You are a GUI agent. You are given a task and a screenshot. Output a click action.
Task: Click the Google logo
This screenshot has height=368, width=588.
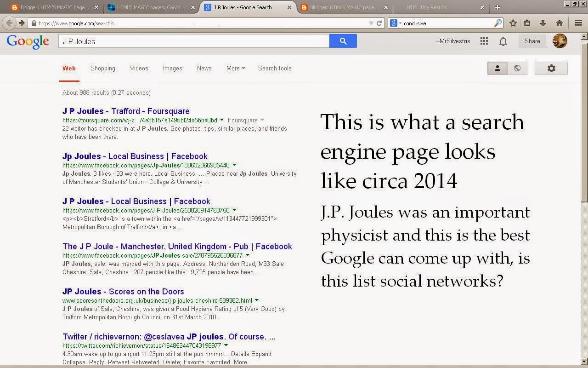point(28,41)
